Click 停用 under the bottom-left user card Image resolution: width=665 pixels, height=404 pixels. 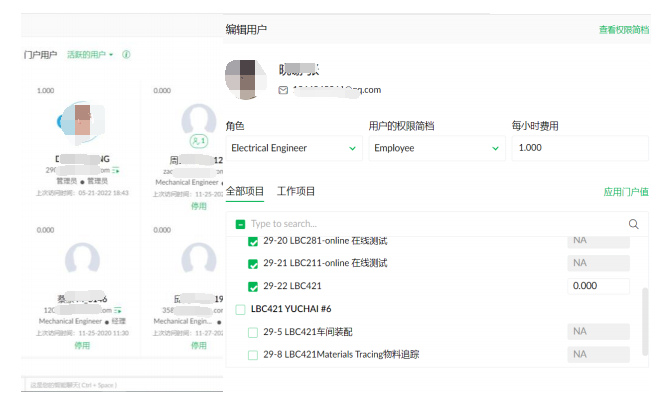click(82, 345)
